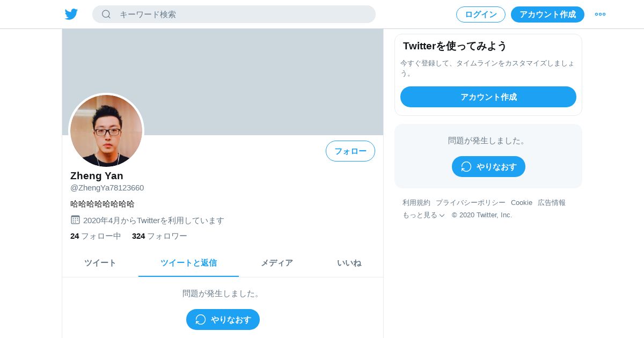
Task: Click the retry arrow icon in sidebar
Action: [x=466, y=167]
